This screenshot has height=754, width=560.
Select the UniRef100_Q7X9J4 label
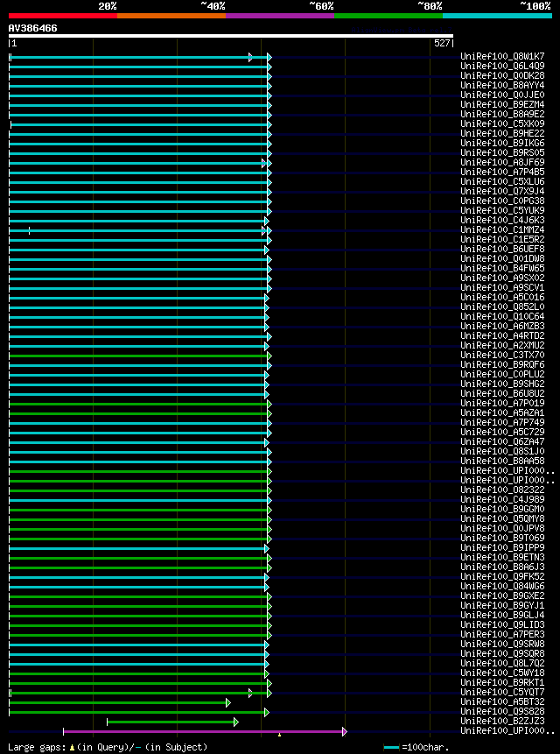[x=502, y=191]
